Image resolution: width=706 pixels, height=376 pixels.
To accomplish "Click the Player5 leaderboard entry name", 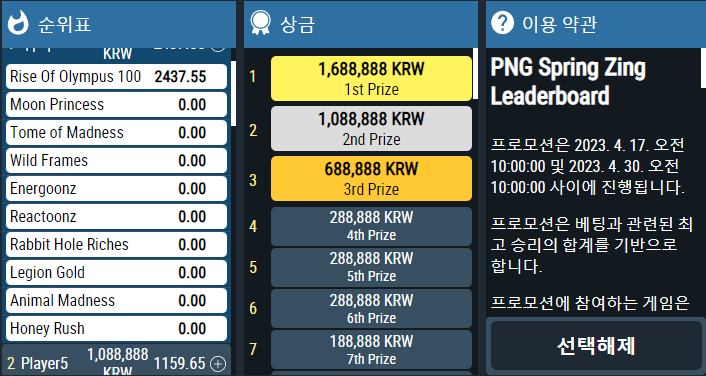I will 45,363.
